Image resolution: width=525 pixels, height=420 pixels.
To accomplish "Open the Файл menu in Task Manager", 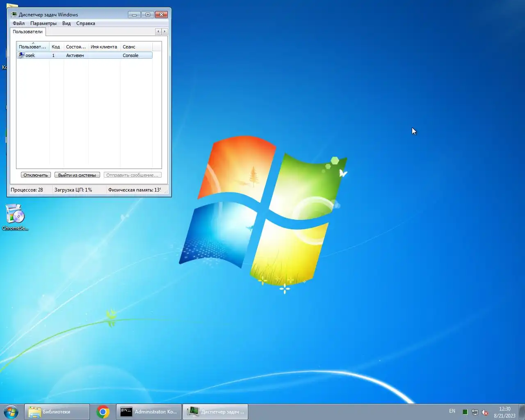I will click(x=18, y=23).
